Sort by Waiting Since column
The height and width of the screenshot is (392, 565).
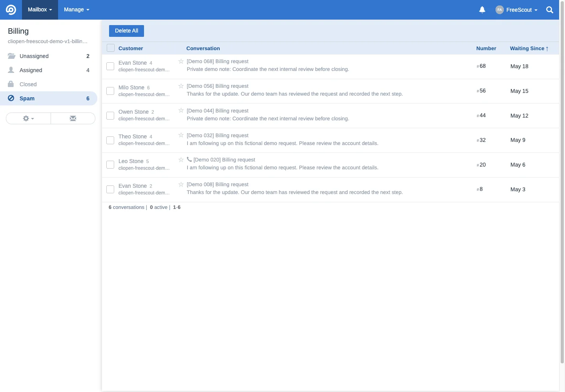(x=529, y=48)
